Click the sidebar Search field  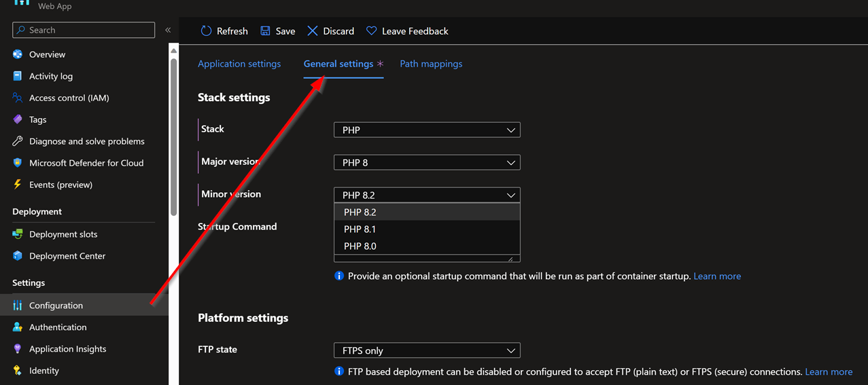point(84,30)
